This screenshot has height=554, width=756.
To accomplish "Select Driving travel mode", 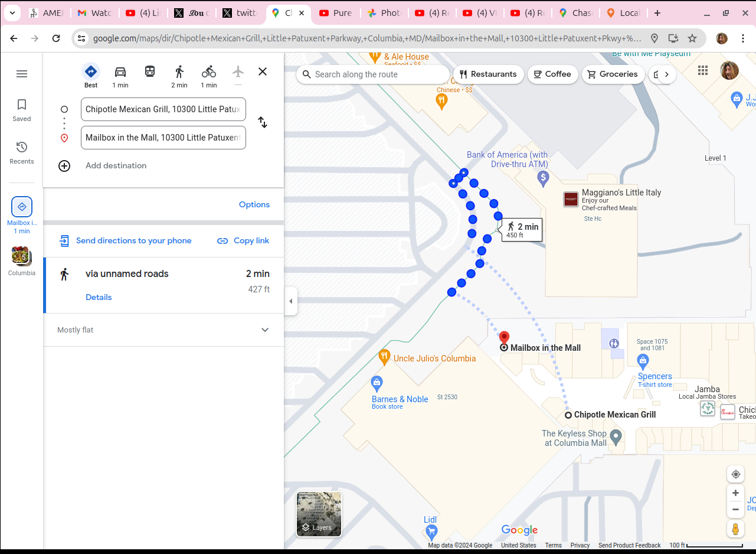I will coord(120,76).
